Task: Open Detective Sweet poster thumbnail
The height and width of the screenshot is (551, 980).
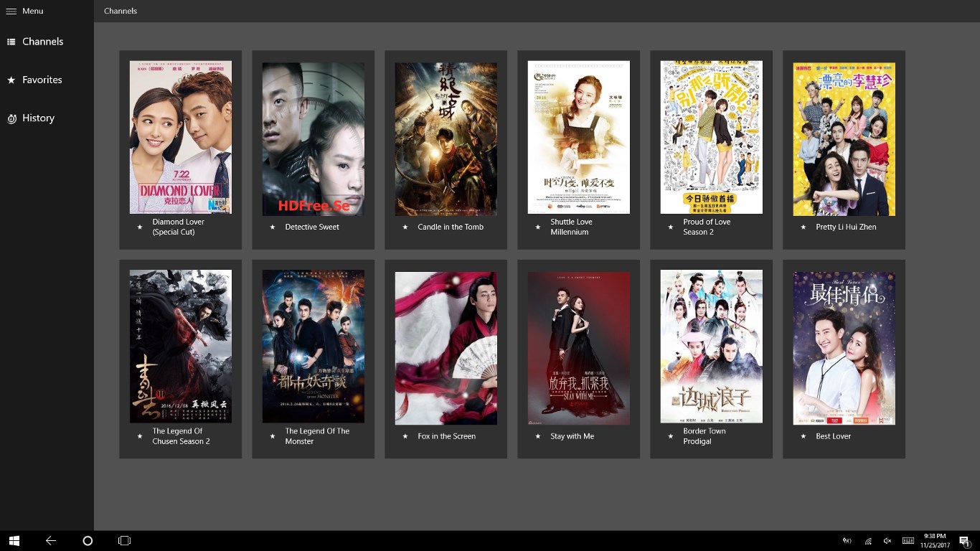Action: click(x=314, y=139)
